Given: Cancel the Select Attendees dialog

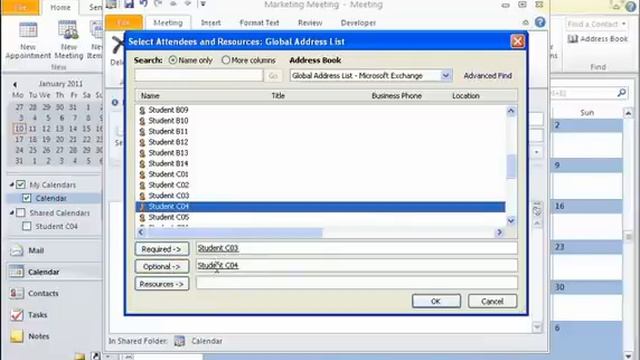Looking at the screenshot, I should tap(492, 301).
